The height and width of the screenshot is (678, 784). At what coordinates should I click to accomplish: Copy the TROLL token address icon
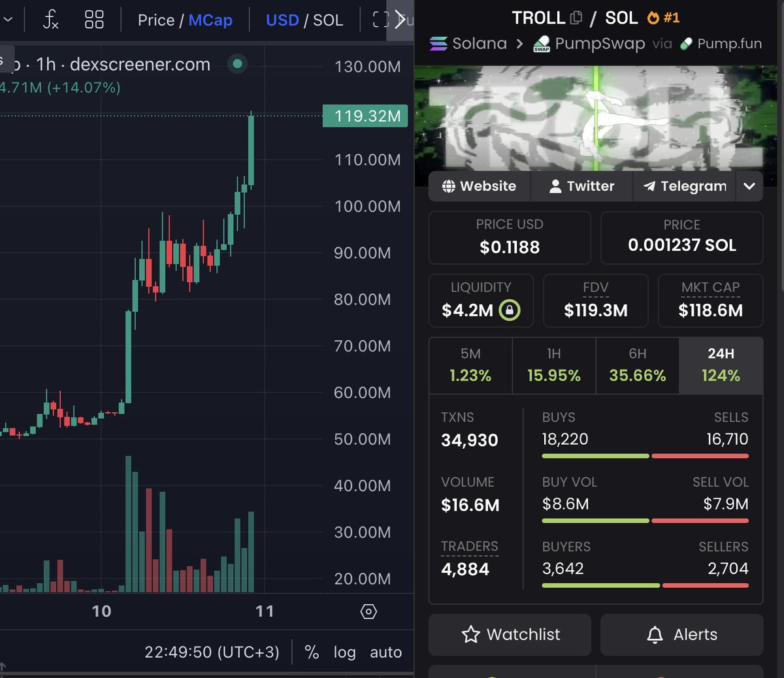point(576,18)
